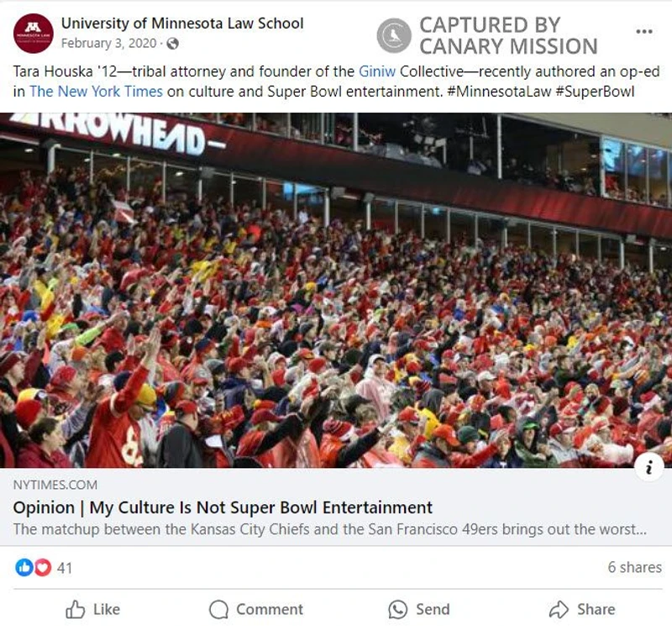The image size is (672, 626).
Task: Click the blue thumbs-up reaction icon
Action: point(24,567)
